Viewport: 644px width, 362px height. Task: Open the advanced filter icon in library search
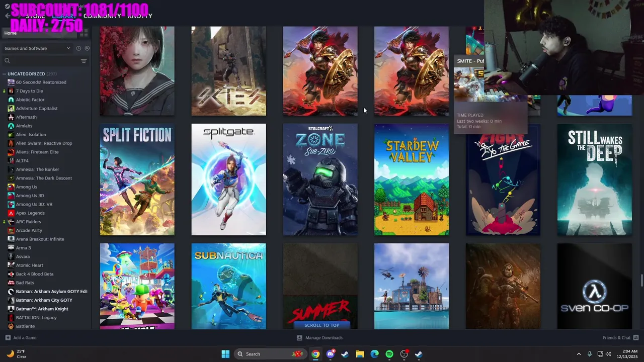coord(84,61)
